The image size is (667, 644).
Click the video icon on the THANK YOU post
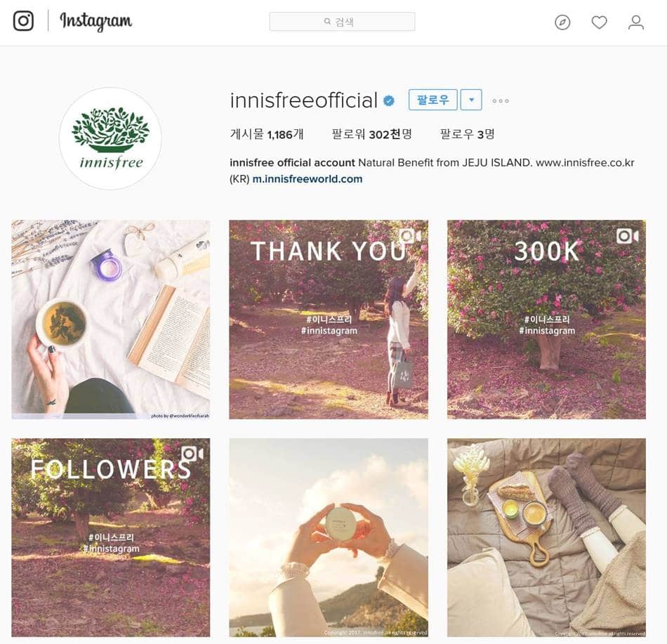point(409,236)
